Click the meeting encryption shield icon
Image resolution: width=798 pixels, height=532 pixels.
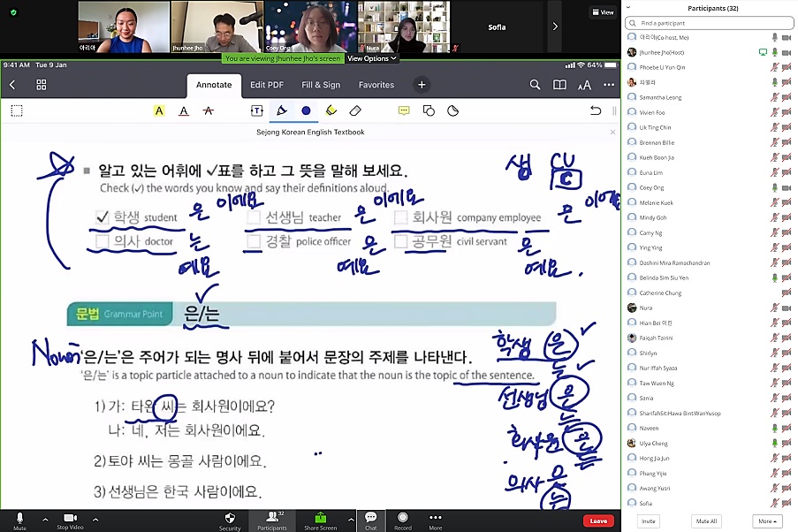(14, 12)
